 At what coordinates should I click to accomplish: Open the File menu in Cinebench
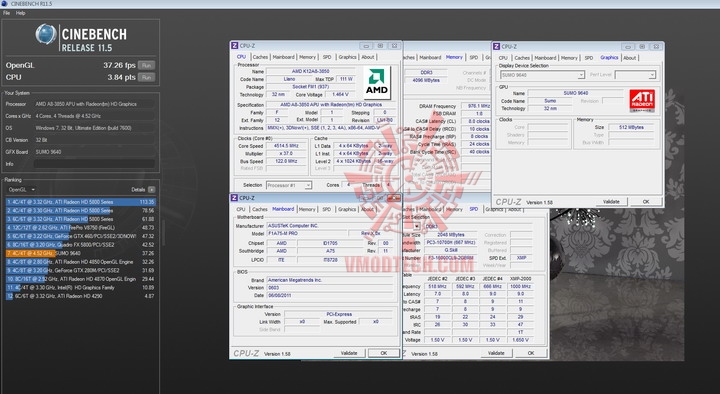coord(6,13)
